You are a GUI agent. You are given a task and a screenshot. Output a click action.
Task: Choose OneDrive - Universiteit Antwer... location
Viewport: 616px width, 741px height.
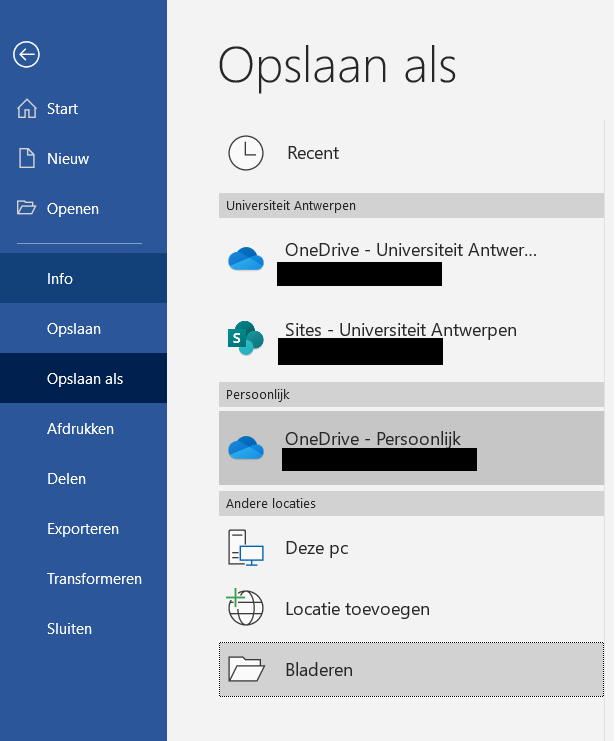pyautogui.click(x=411, y=259)
